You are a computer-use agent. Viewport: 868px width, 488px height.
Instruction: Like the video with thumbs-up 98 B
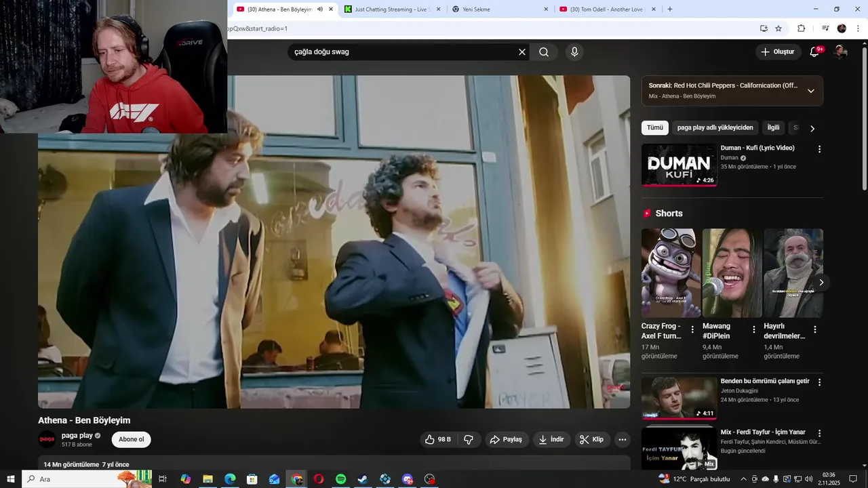pos(437,439)
